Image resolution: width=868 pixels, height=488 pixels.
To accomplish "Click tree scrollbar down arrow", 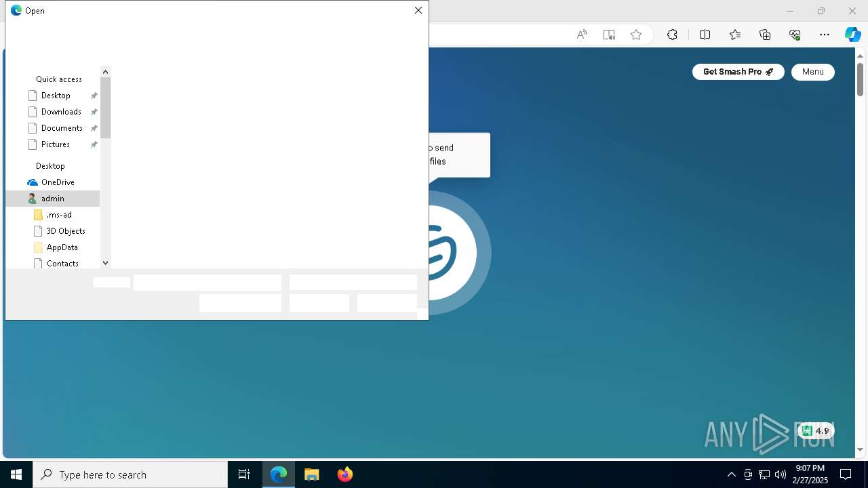I will pyautogui.click(x=105, y=263).
